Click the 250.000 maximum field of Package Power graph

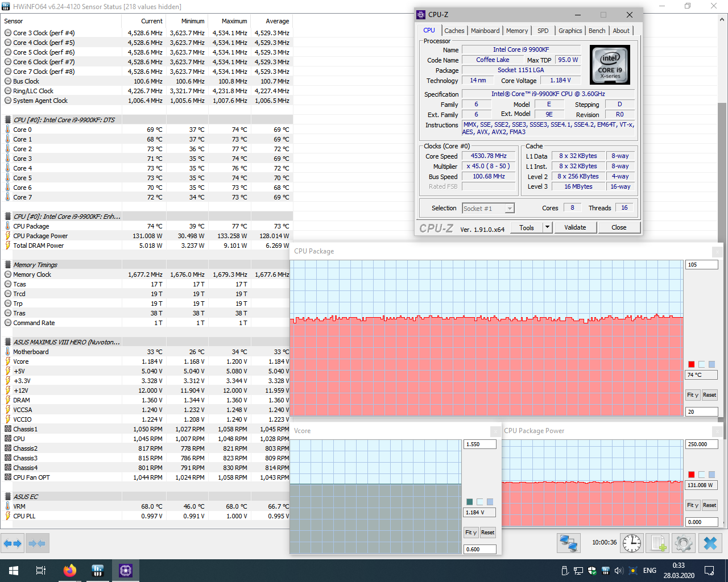pyautogui.click(x=701, y=444)
